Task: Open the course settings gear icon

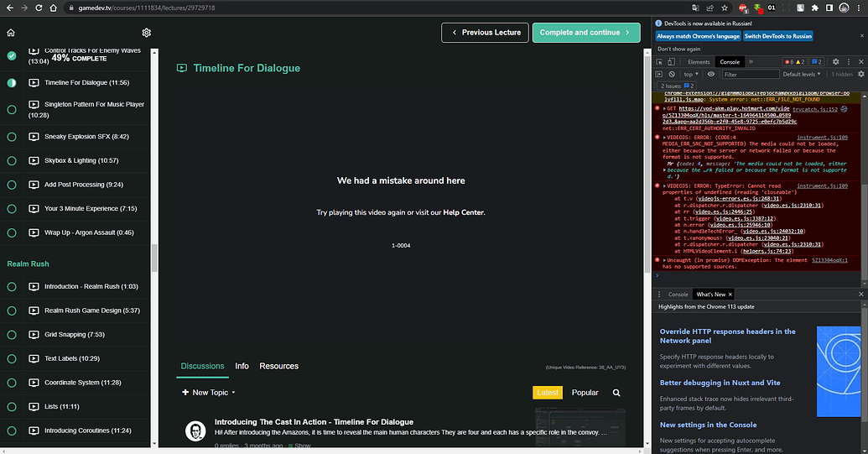Action: pos(146,33)
